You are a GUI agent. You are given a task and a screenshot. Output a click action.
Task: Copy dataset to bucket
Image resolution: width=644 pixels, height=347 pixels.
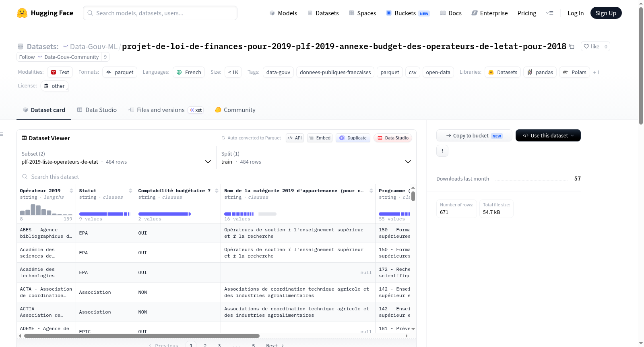pos(474,135)
